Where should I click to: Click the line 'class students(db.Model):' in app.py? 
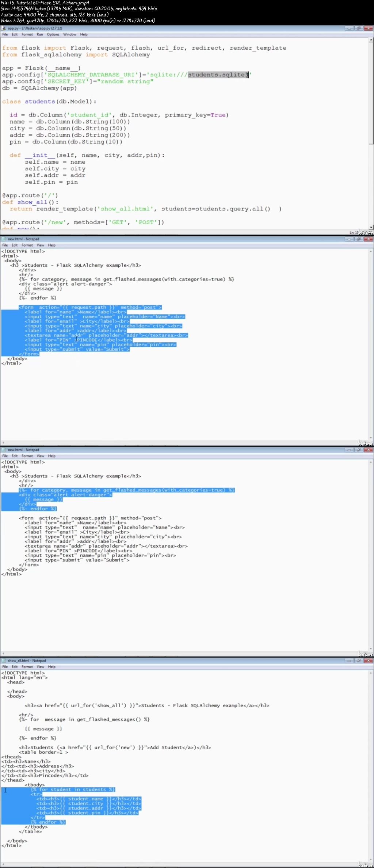(x=49, y=102)
